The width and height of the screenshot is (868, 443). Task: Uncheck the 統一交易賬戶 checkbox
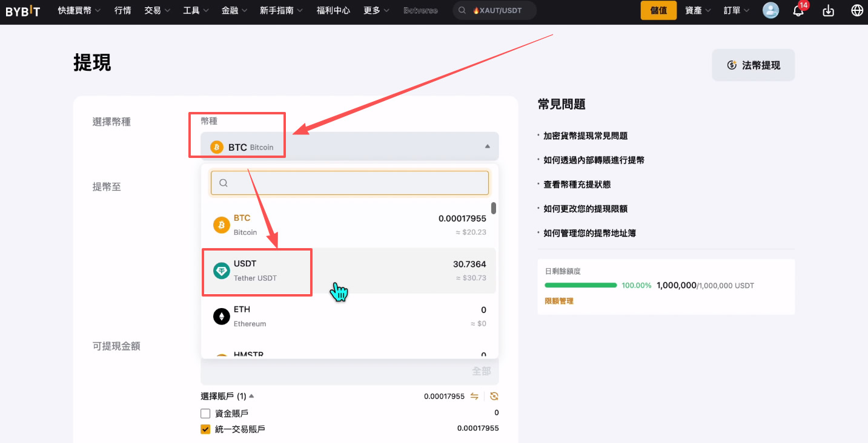coord(206,428)
